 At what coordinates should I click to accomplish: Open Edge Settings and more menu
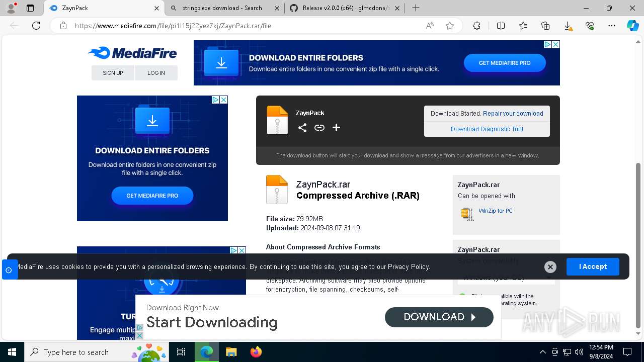612,26
